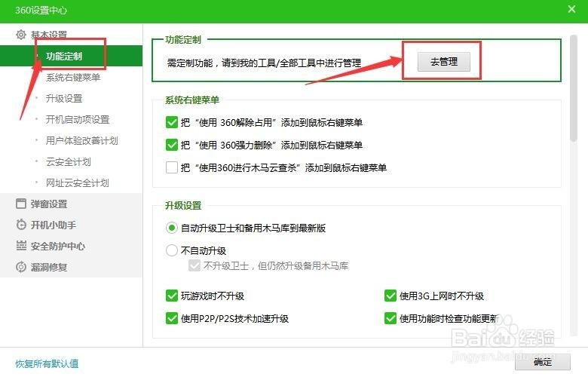Screen dimensions: 588x377
Task: Uncheck 使用 360强力删除 right-click menu option
Action: [x=171, y=145]
